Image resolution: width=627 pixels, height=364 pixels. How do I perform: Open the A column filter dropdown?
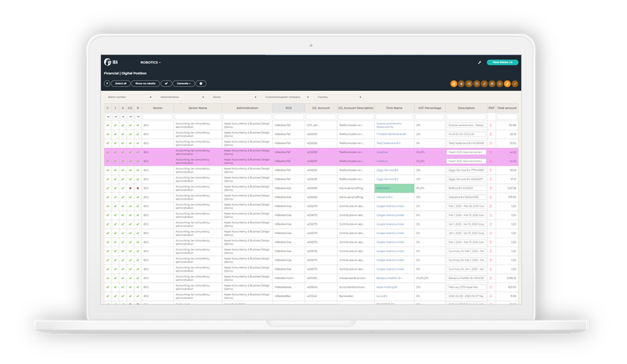click(x=123, y=117)
